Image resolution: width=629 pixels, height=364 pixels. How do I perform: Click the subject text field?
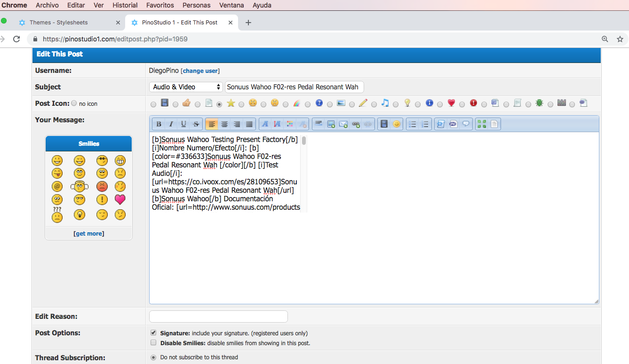pos(295,87)
